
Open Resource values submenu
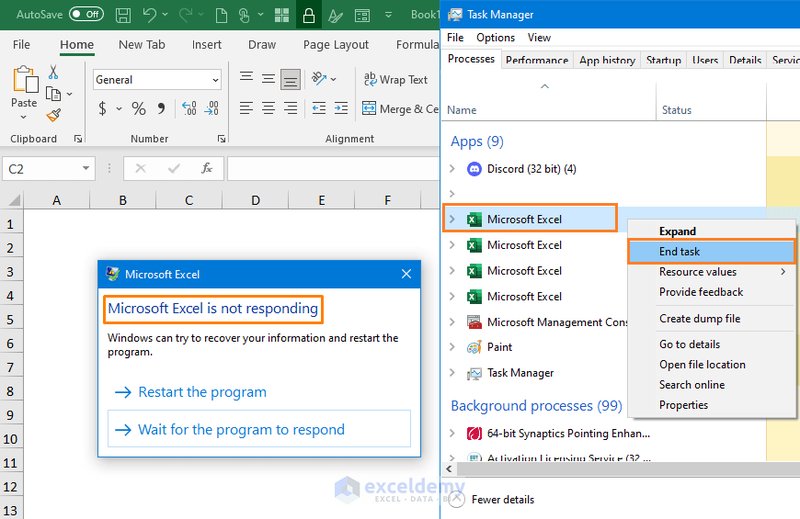(x=711, y=272)
